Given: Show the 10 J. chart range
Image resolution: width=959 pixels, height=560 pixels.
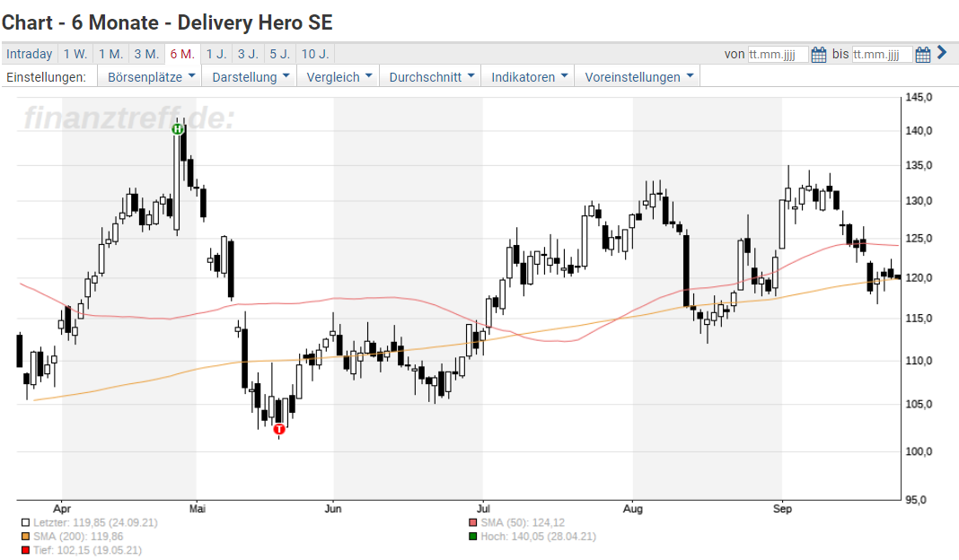Looking at the screenshot, I should [x=315, y=54].
